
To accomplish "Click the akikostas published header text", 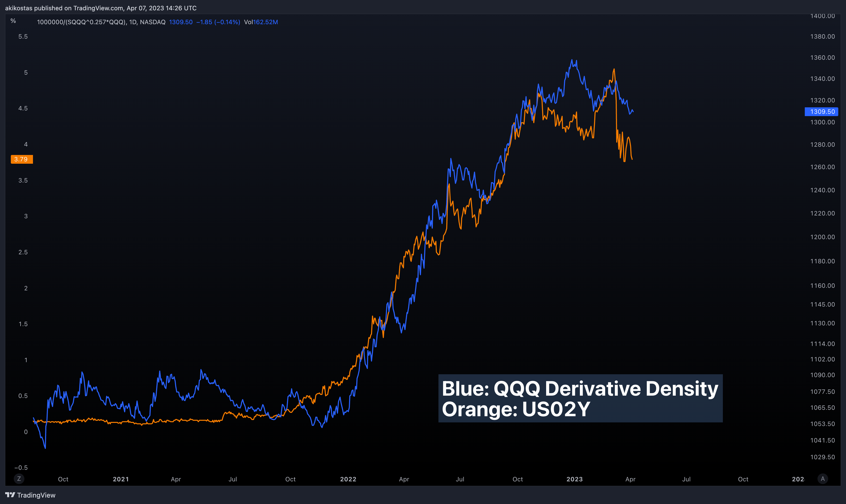I will tap(101, 8).
